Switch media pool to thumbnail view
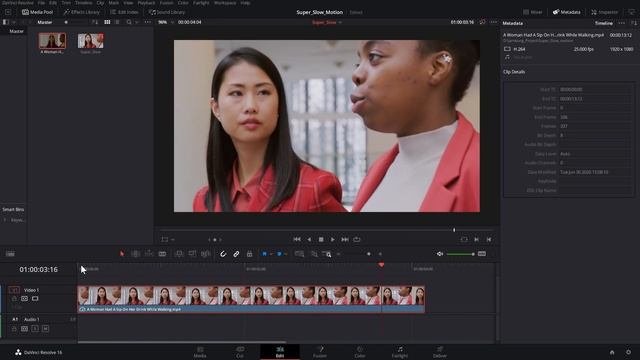Image resolution: width=640 pixels, height=360 pixels. (107, 22)
